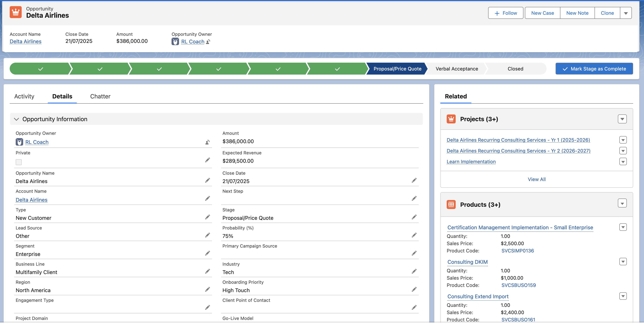Open the Chatter tab
The height and width of the screenshot is (324, 644).
(x=100, y=96)
